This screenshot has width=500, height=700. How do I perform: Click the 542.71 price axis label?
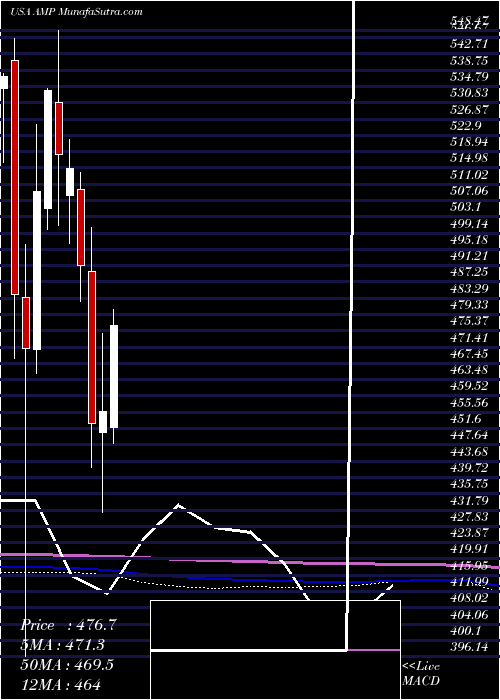click(x=470, y=44)
